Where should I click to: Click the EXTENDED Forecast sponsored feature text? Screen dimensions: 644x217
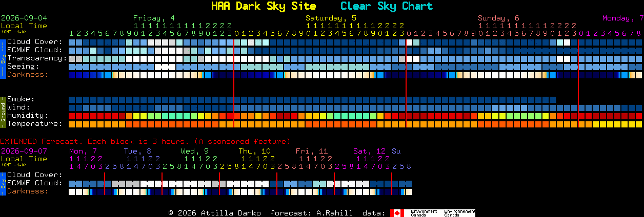[x=145, y=141]
